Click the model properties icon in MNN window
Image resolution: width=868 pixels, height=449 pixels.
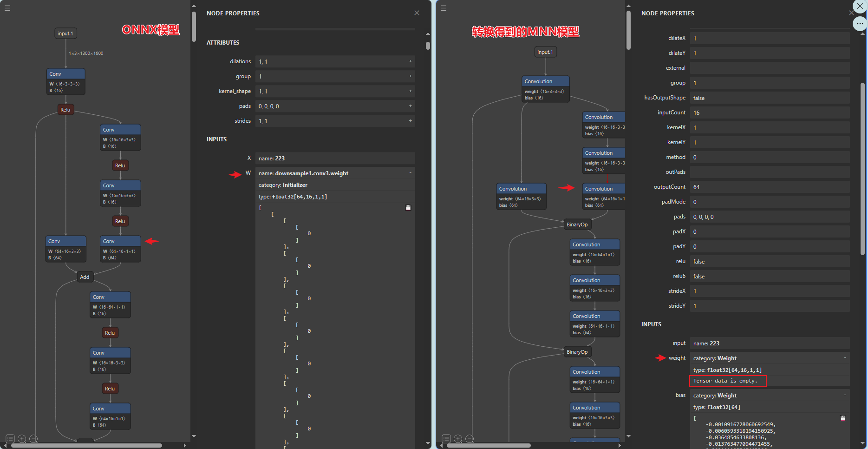click(446, 439)
